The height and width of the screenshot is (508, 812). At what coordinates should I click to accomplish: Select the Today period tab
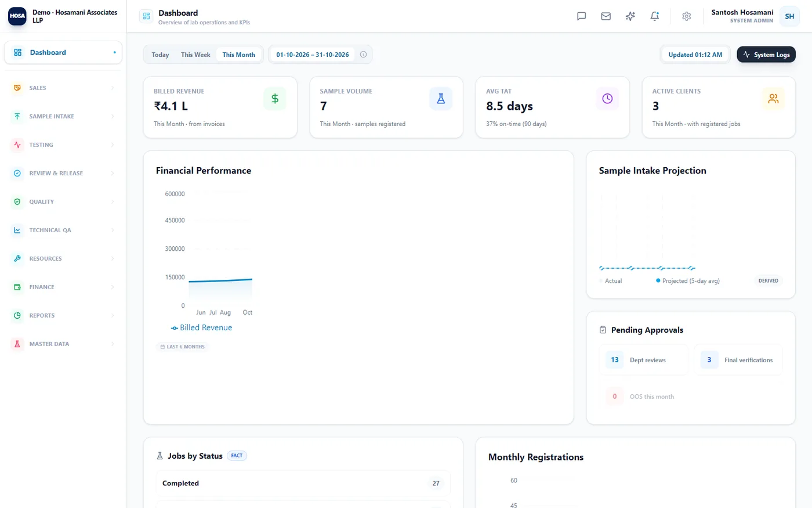[160, 55]
